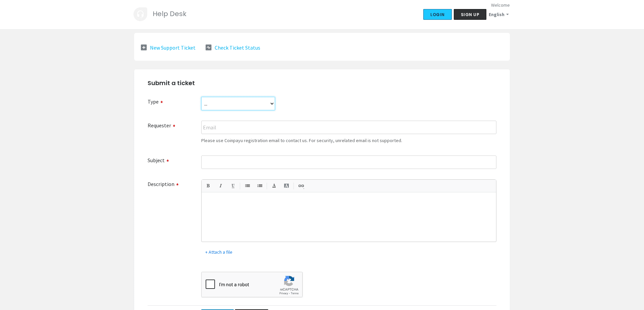Click the SIGN UP button
The width and height of the screenshot is (644, 310).
[x=470, y=14]
